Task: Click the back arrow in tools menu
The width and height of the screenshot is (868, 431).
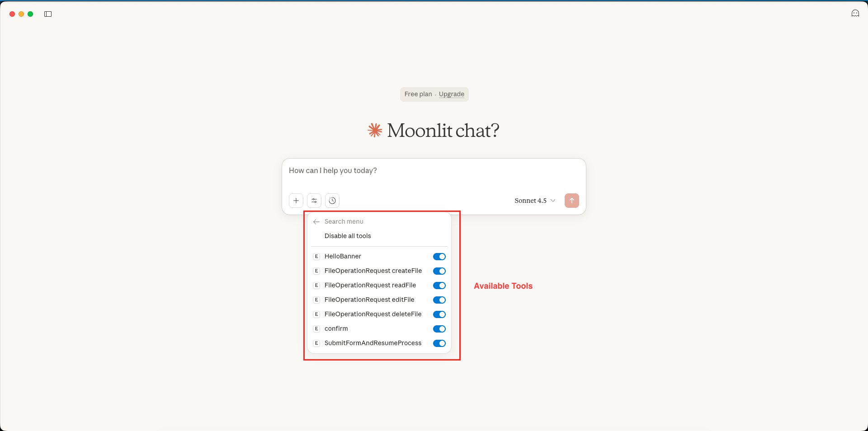Action: 316,222
